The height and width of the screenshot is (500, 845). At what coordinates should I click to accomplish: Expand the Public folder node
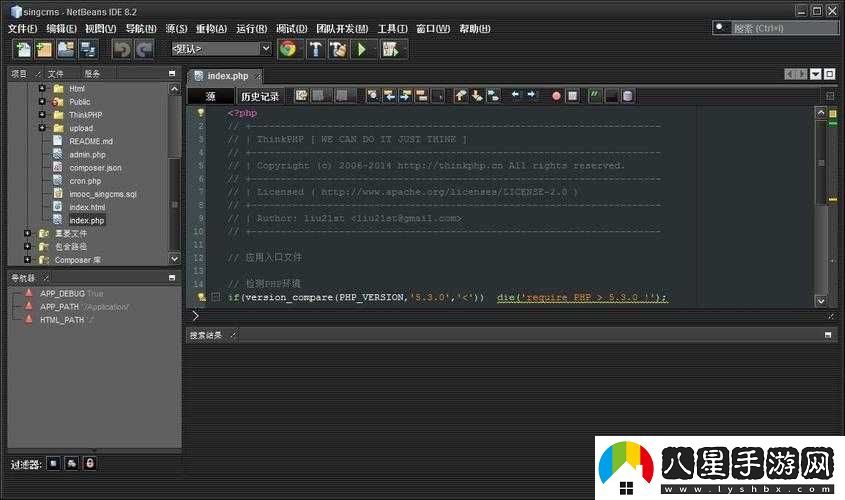(x=42, y=101)
